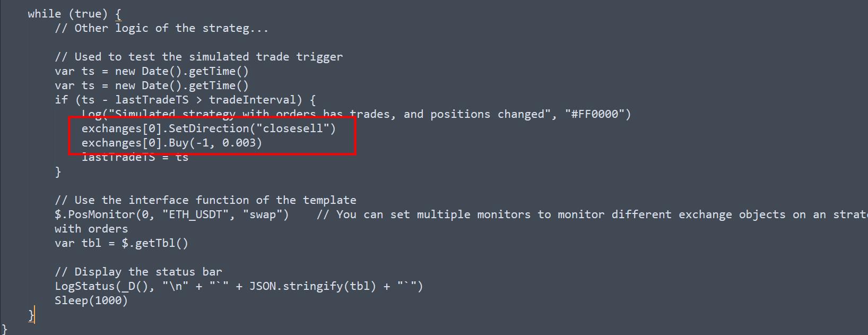
Task: Click the "Display the status bar" comment
Action: pyautogui.click(x=138, y=272)
